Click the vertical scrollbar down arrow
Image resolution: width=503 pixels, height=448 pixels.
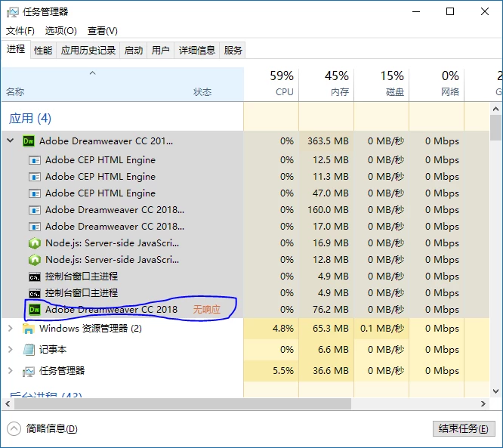(495, 391)
